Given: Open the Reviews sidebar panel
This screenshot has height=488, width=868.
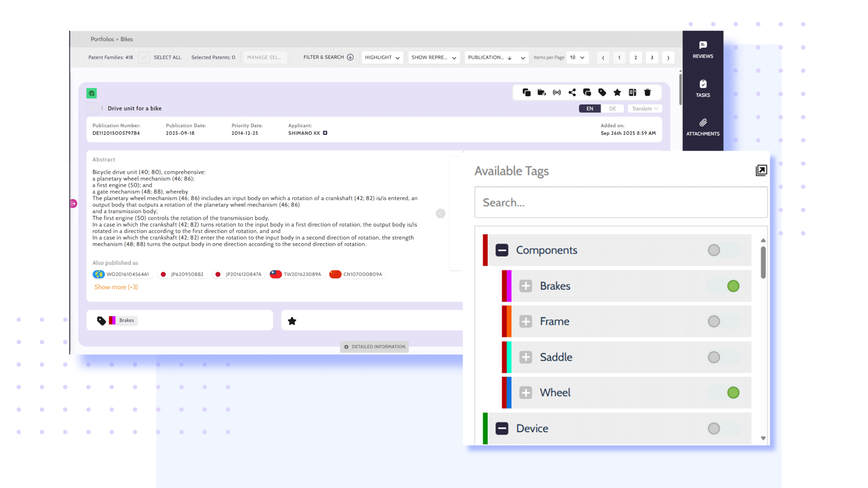Looking at the screenshot, I should pos(703,50).
